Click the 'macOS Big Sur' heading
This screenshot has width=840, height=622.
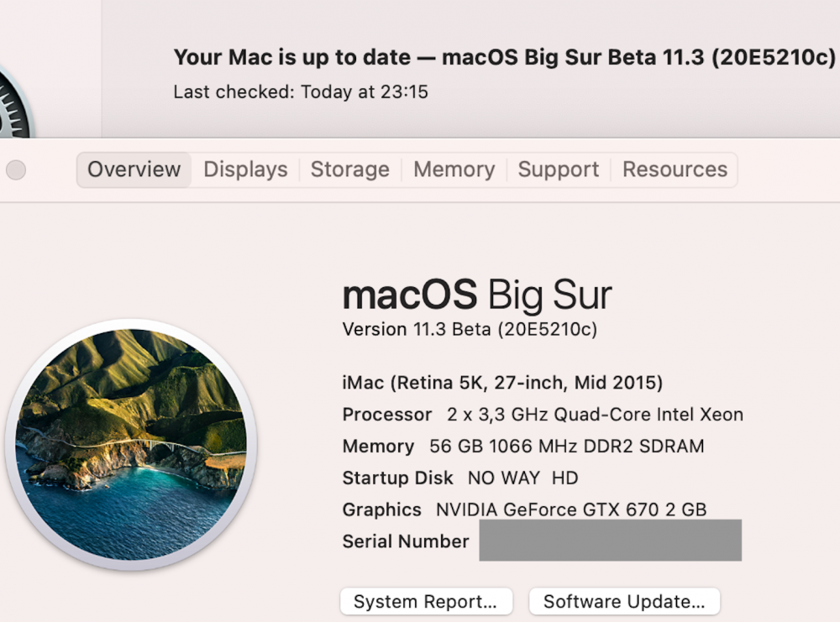click(477, 295)
